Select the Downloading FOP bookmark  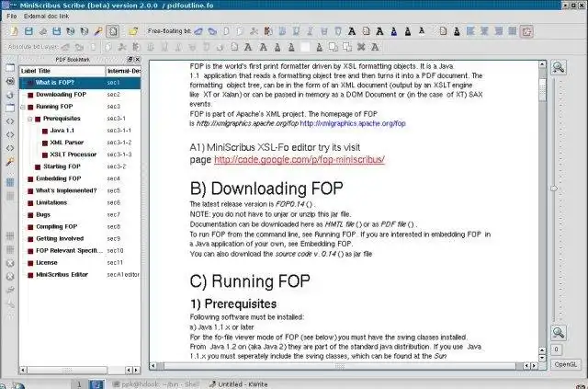(x=62, y=95)
